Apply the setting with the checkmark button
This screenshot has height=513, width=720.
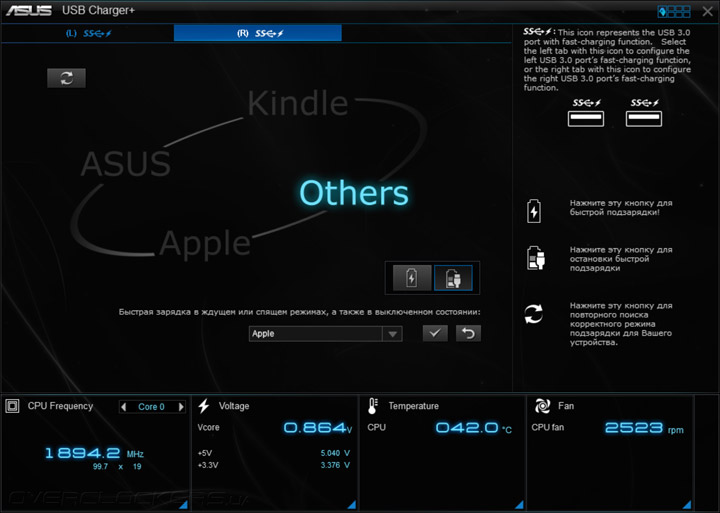click(435, 333)
